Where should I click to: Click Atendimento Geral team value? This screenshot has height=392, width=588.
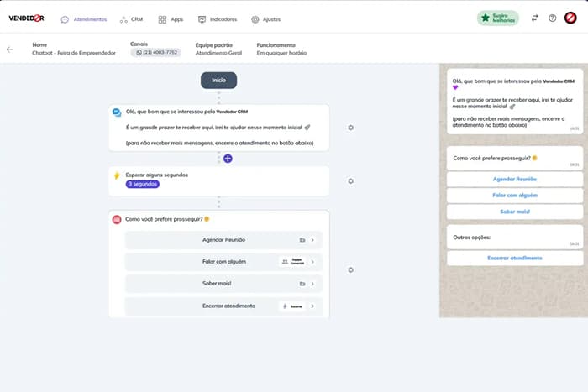218,53
